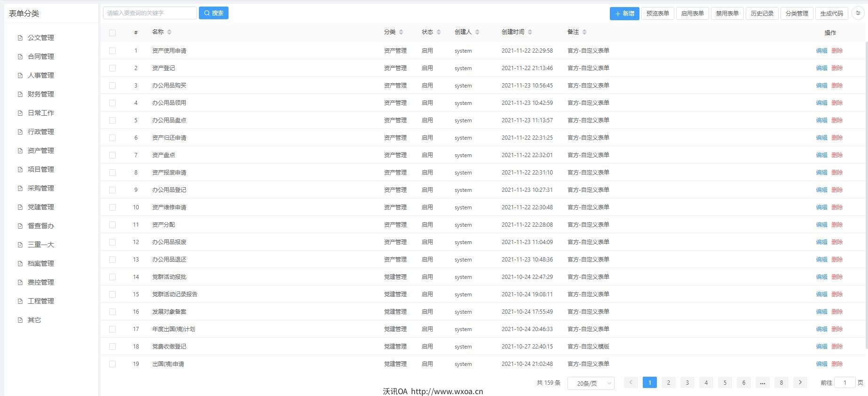Sort by 创建时间 column arrows
Viewport: 868px width, 396px height.
click(530, 32)
